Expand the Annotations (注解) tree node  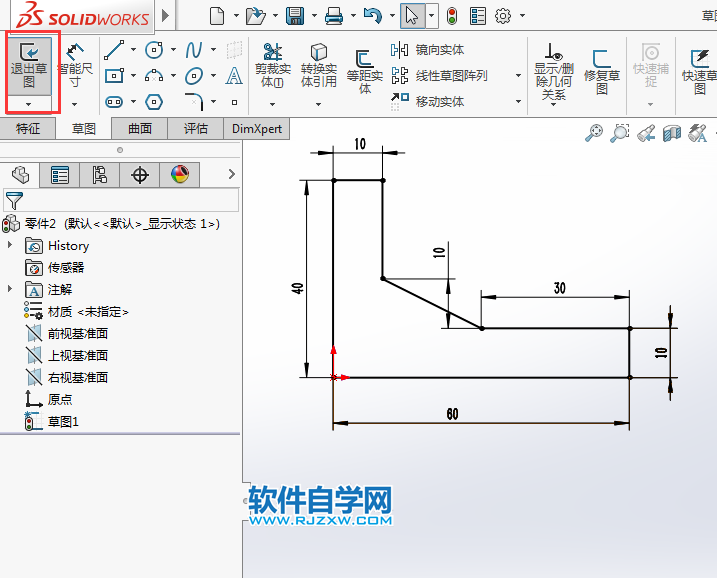pos(11,290)
